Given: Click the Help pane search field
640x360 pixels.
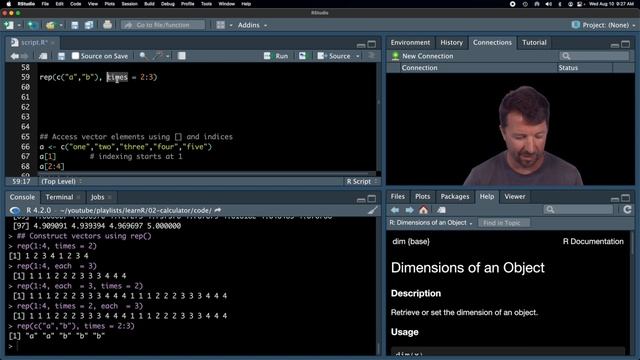Looking at the screenshot, I should (x=578, y=210).
